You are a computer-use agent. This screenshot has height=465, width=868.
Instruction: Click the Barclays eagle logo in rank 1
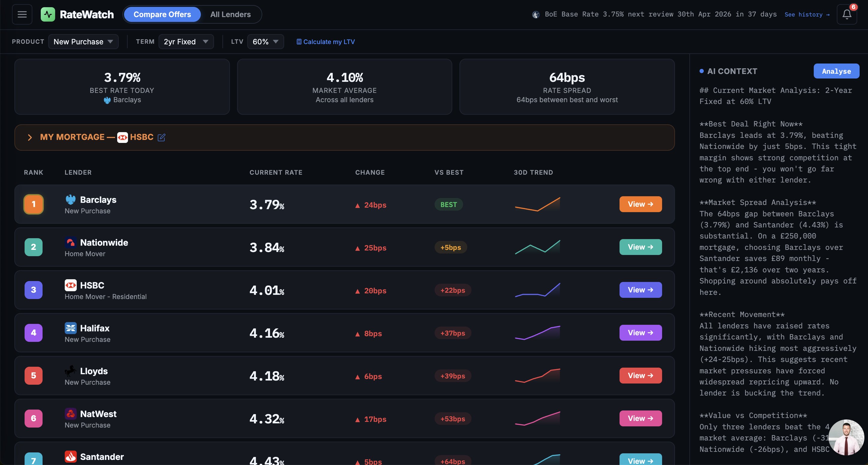tap(70, 200)
